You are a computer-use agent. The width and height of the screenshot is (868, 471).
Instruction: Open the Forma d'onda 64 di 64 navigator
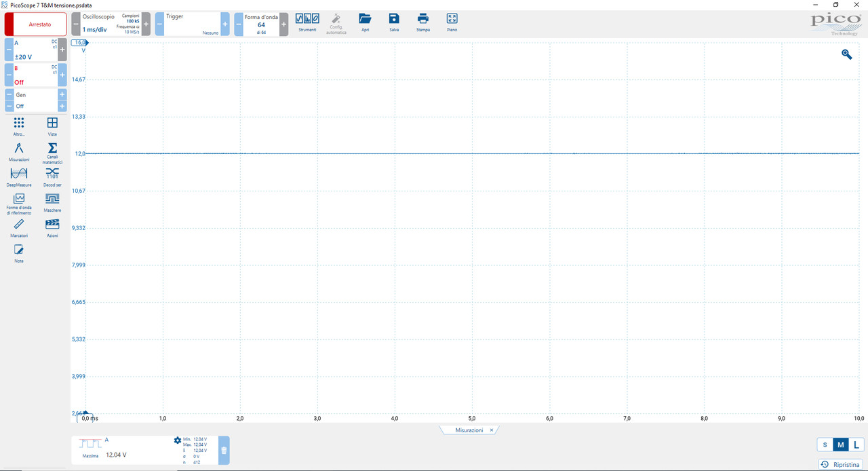[261, 24]
